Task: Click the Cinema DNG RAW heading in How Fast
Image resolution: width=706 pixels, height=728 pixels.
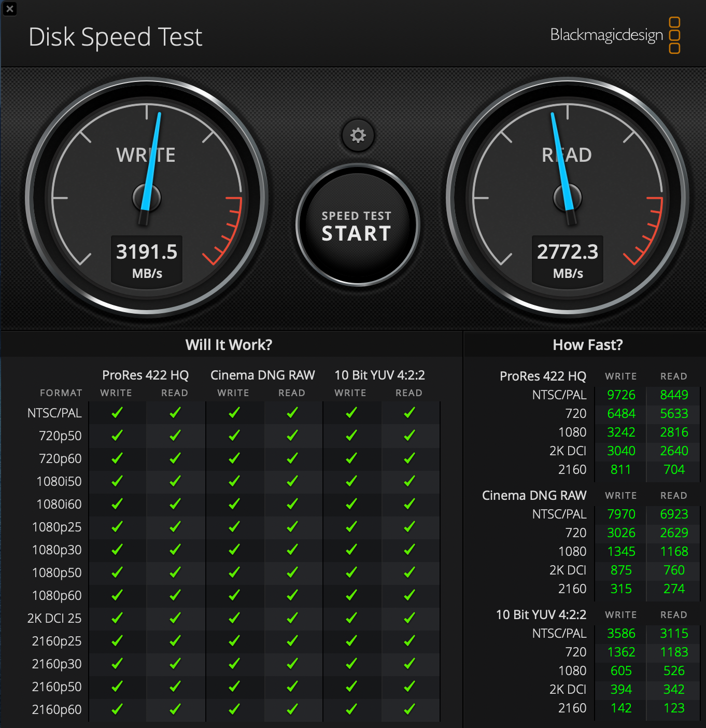Action: 534,496
